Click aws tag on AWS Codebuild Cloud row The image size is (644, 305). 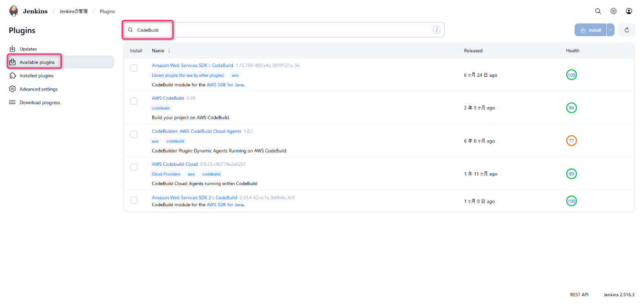[191, 174]
